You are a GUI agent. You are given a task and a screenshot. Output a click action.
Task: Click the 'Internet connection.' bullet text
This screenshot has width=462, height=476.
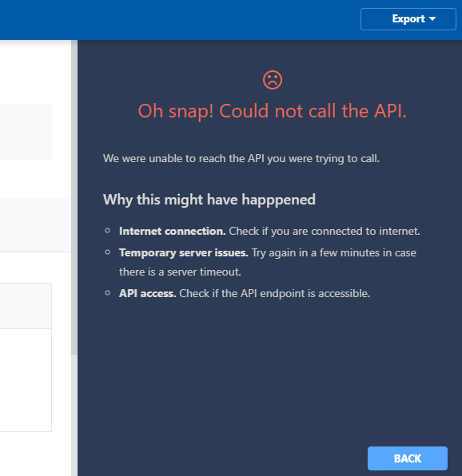172,232
